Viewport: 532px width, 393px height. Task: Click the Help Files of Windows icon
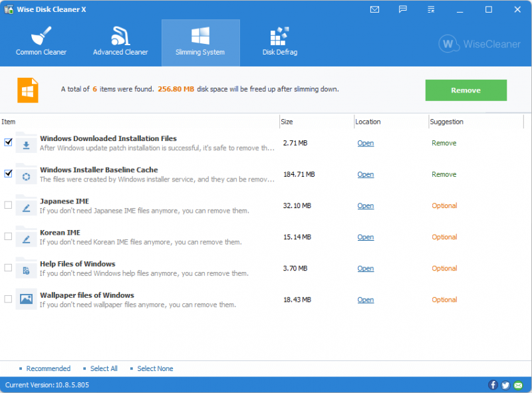pos(26,268)
